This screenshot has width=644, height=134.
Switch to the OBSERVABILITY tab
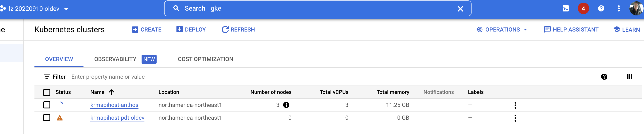click(115, 59)
